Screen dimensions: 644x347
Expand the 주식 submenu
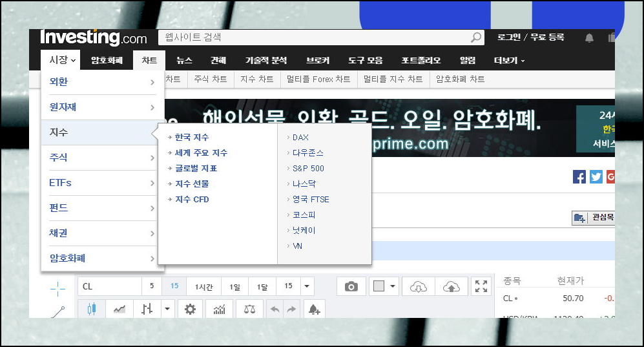(103, 158)
